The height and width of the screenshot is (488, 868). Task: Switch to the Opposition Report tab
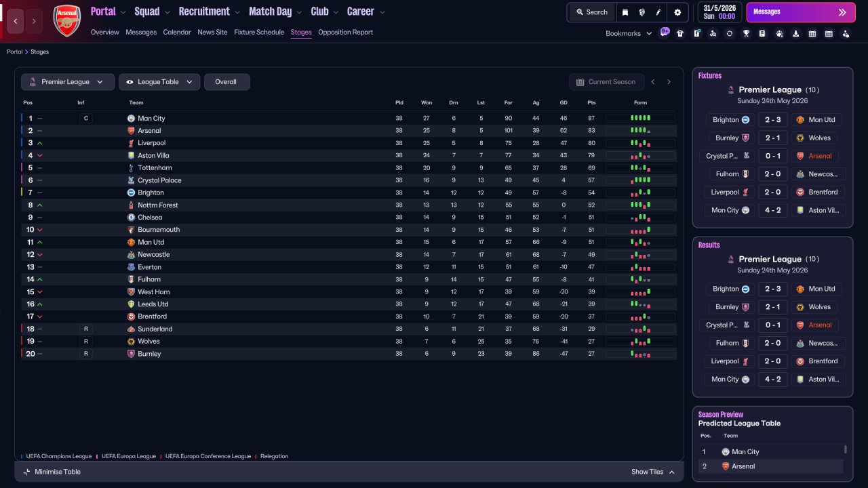coord(345,32)
